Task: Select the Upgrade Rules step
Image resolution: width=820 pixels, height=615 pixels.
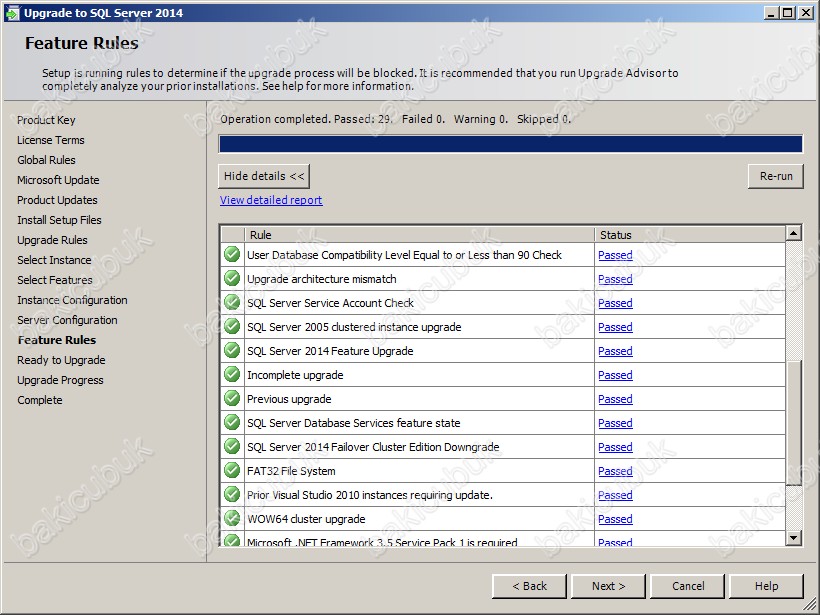Action: [x=52, y=240]
